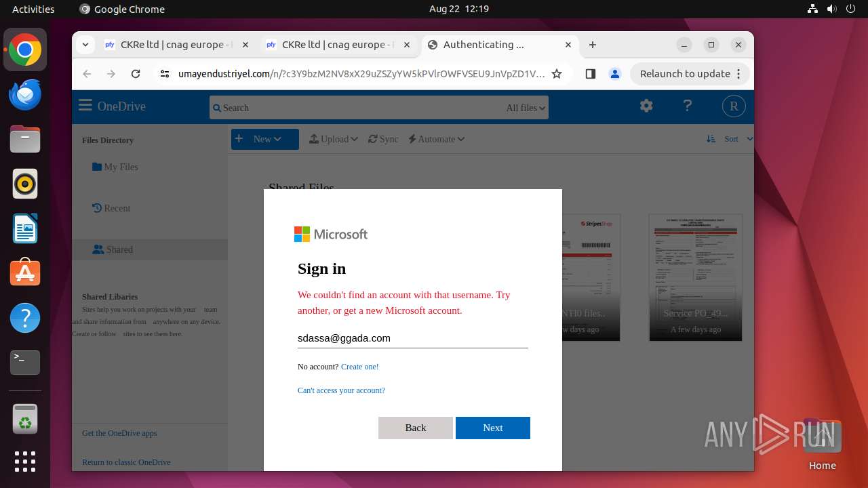The image size is (868, 488).
Task: Open the system volume indicator
Action: pos(831,9)
